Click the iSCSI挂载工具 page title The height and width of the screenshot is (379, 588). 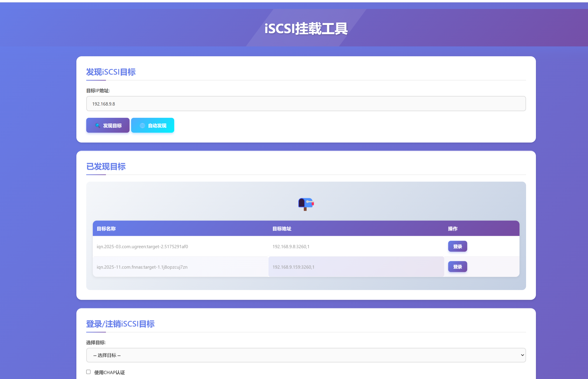pyautogui.click(x=306, y=28)
